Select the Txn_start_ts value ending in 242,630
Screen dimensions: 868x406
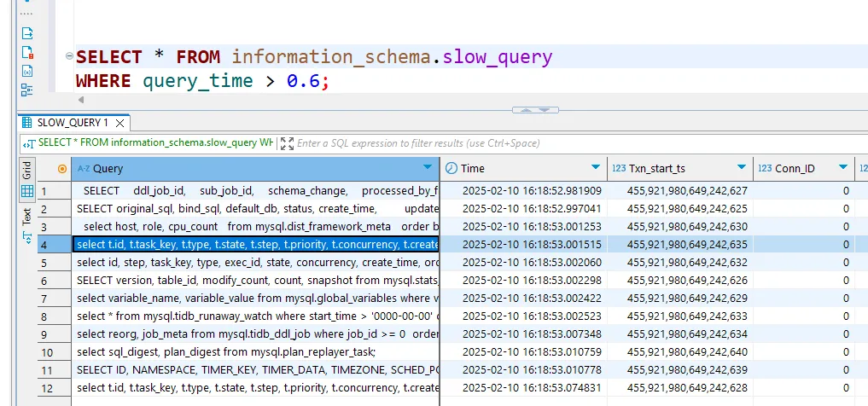pyautogui.click(x=679, y=227)
